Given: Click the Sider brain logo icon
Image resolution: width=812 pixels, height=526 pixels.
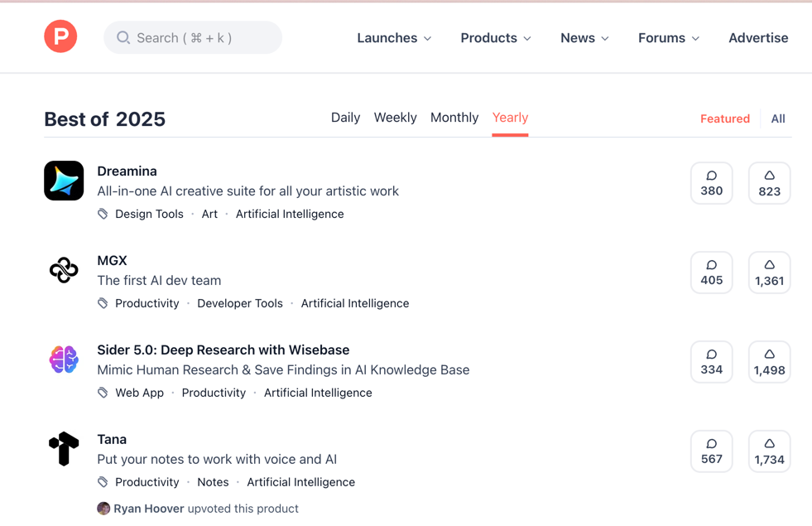Looking at the screenshot, I should 64,360.
